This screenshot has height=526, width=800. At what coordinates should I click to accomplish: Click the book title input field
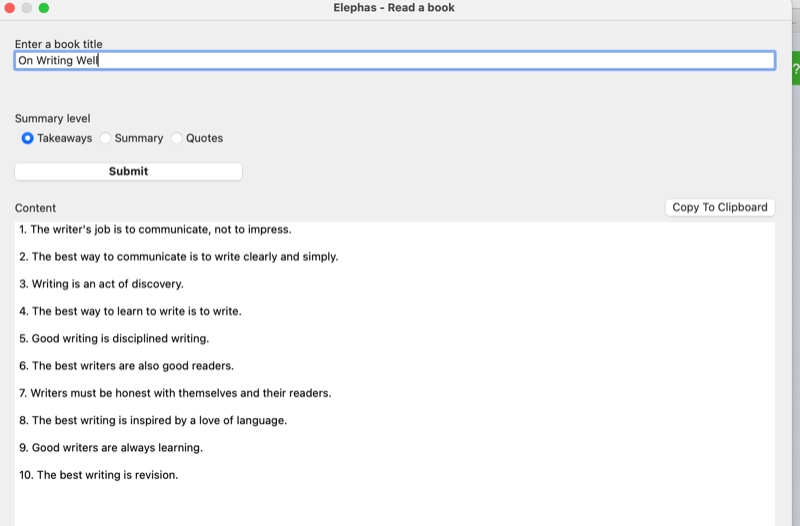394,61
